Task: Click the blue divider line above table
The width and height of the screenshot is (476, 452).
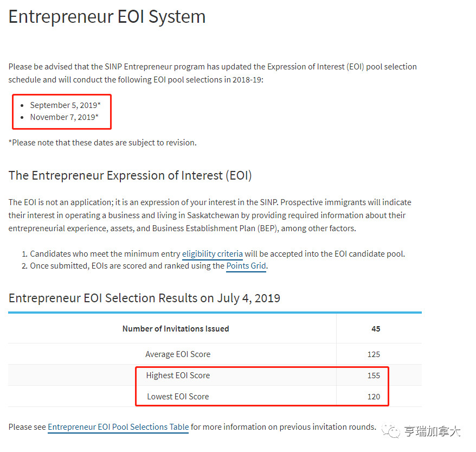Action: pos(215,313)
